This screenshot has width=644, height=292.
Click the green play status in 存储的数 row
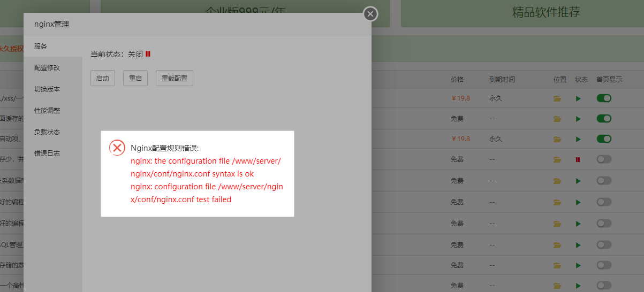(x=578, y=265)
